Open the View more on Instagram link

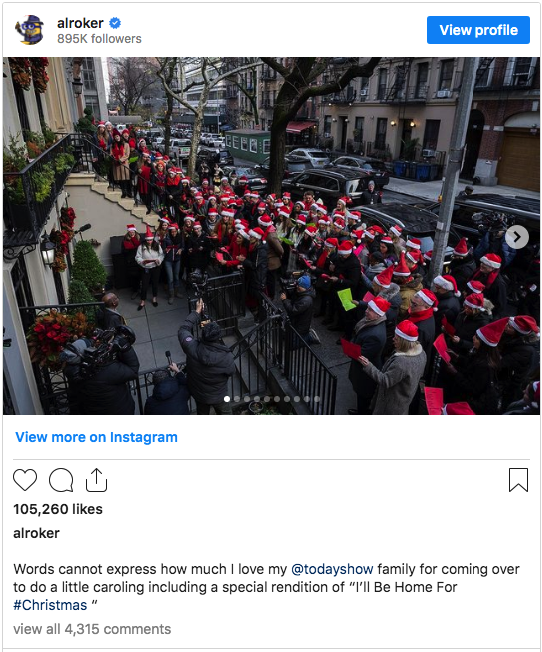click(x=97, y=437)
